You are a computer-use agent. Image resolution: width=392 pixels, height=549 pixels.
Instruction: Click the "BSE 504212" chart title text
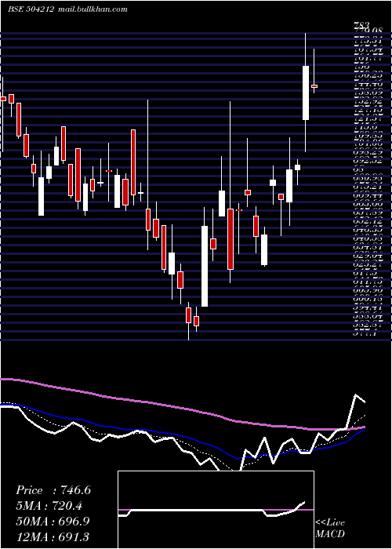31,9
